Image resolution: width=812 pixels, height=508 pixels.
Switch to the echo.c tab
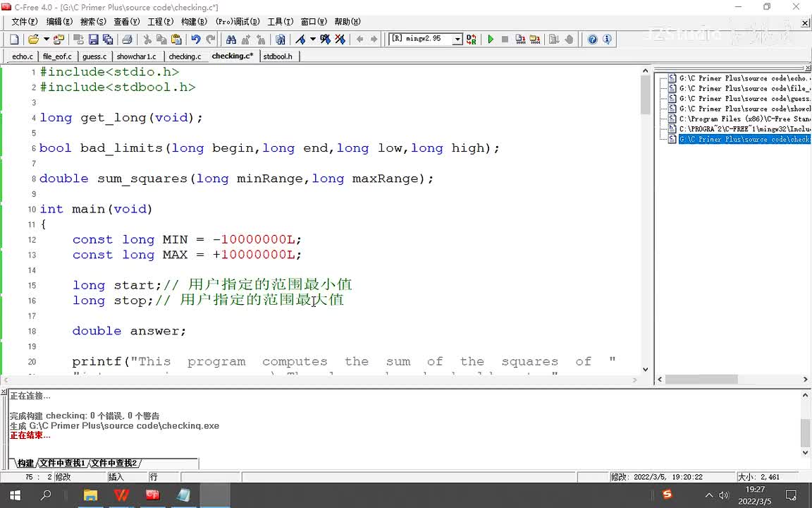tap(23, 56)
